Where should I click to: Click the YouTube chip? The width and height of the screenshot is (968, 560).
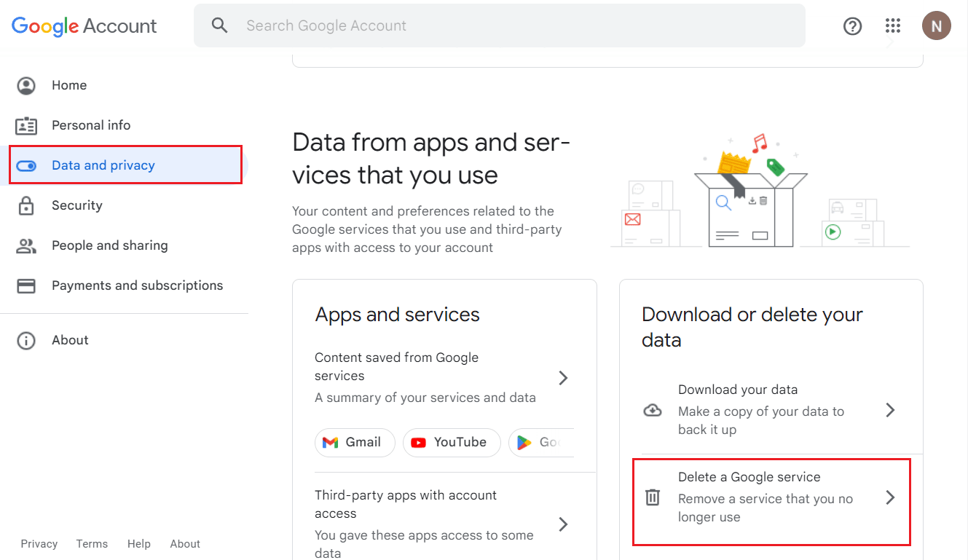coord(452,442)
